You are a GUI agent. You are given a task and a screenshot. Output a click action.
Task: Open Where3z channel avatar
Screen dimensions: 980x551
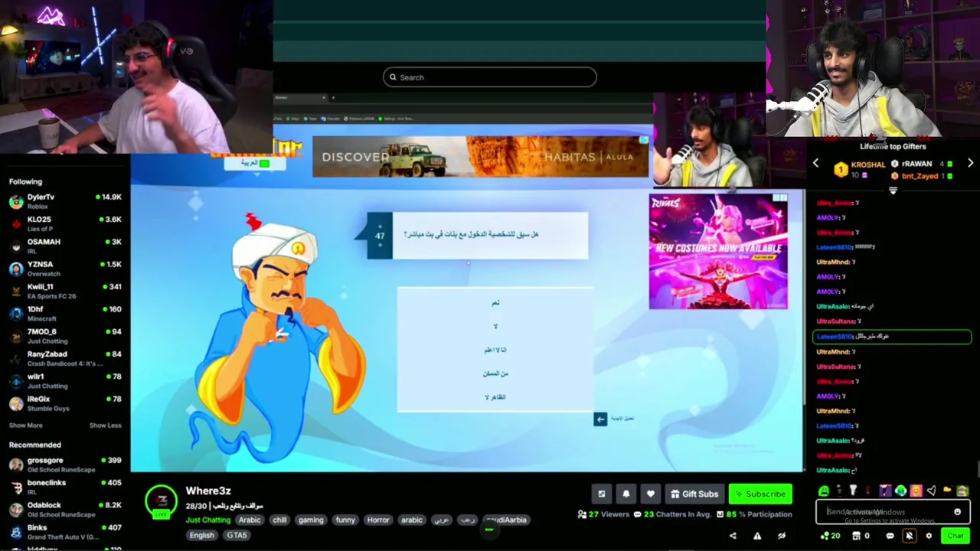[162, 502]
